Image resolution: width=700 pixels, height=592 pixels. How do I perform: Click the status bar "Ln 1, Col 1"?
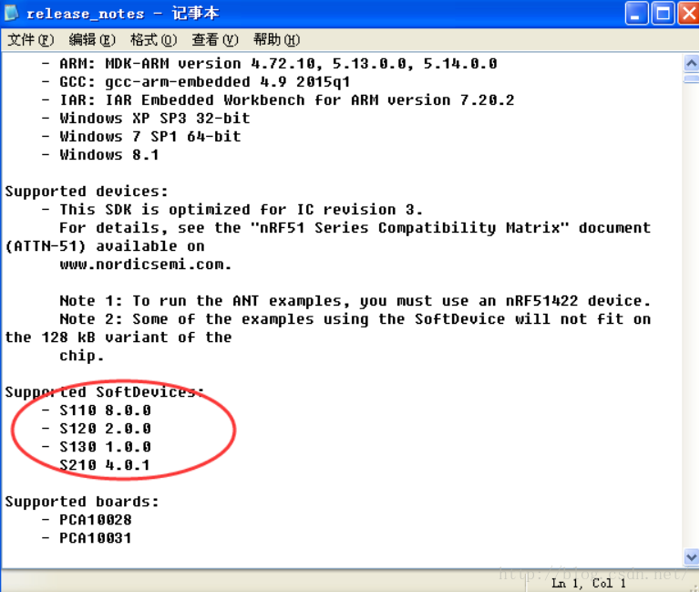pyautogui.click(x=589, y=583)
